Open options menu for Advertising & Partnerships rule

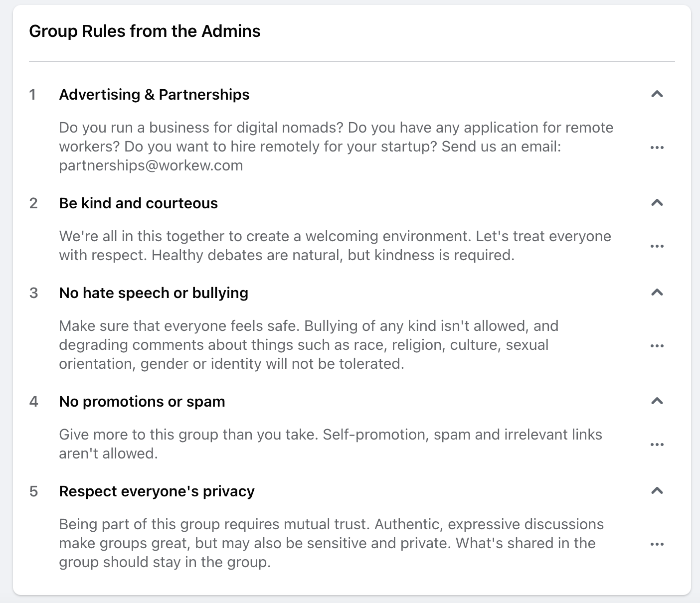[x=657, y=148]
